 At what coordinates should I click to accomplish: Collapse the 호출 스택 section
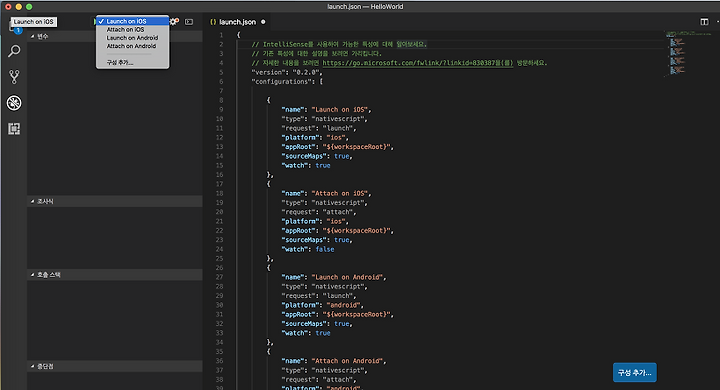115,275
